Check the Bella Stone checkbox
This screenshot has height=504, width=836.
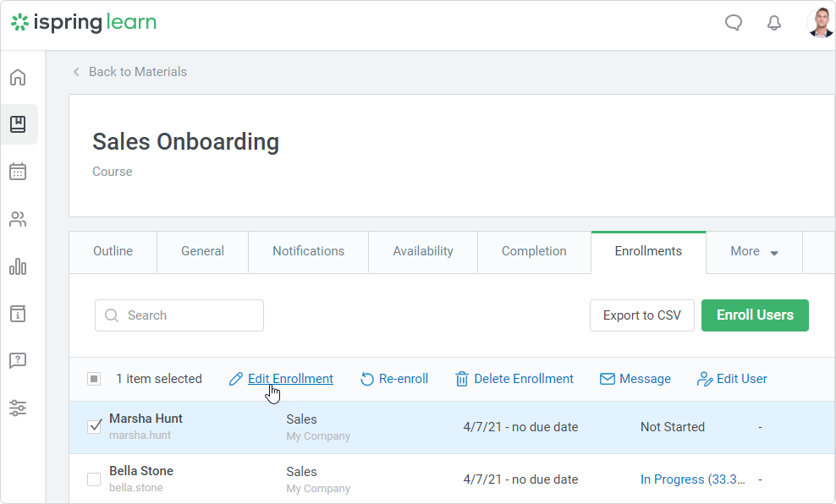(95, 479)
